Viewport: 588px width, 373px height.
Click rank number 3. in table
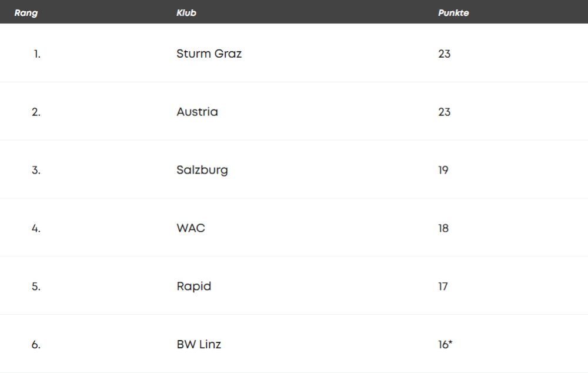tap(36, 170)
